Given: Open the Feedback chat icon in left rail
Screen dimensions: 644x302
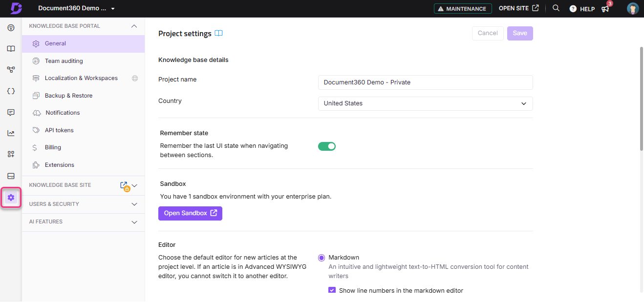Looking at the screenshot, I should point(11,112).
